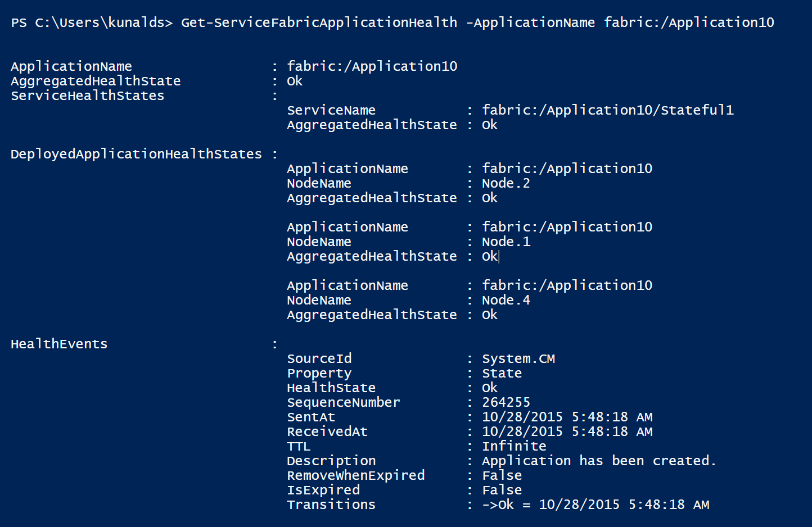Click the Transitions field label

pyautogui.click(x=331, y=505)
